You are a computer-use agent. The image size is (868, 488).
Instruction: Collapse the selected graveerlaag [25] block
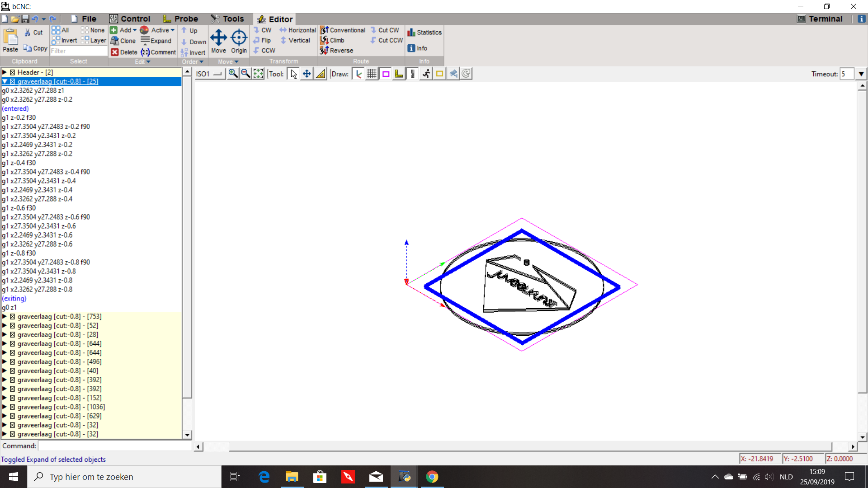tap(5, 81)
